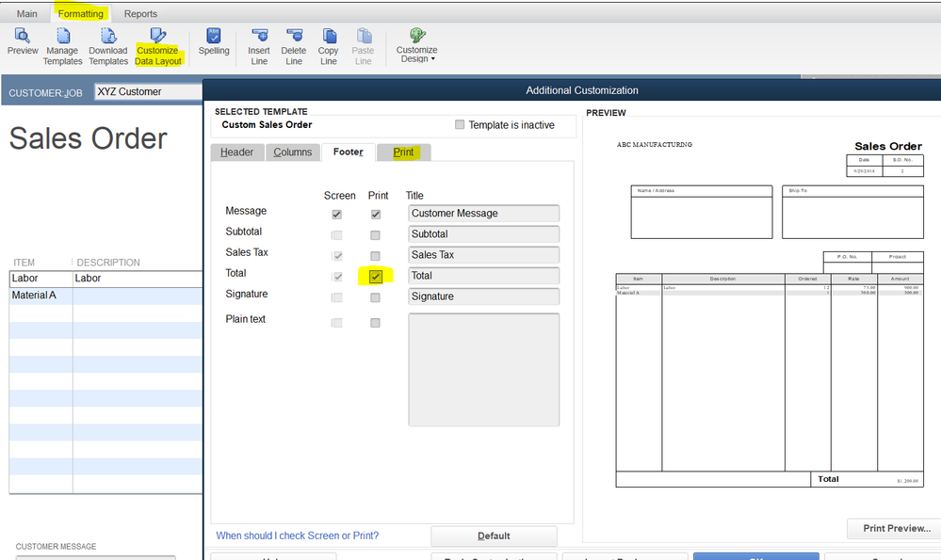Toggle Message Print checkbox
The height and width of the screenshot is (560, 941).
point(376,214)
